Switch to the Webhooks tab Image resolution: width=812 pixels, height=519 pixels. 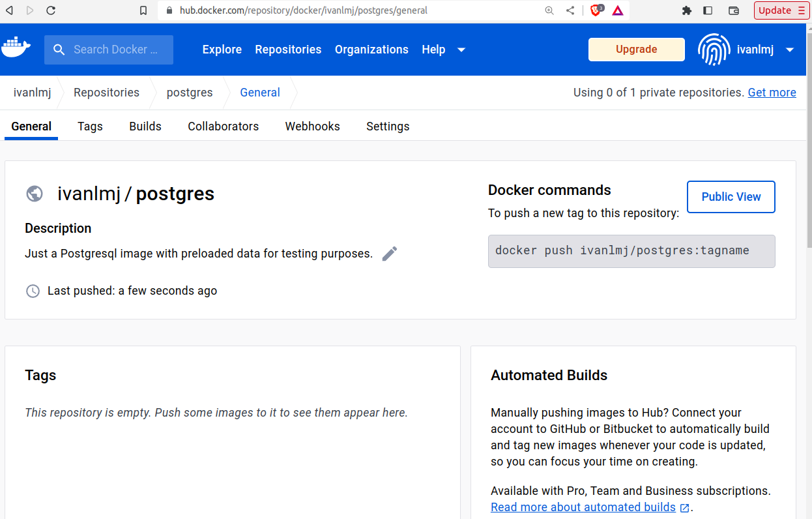tap(313, 126)
